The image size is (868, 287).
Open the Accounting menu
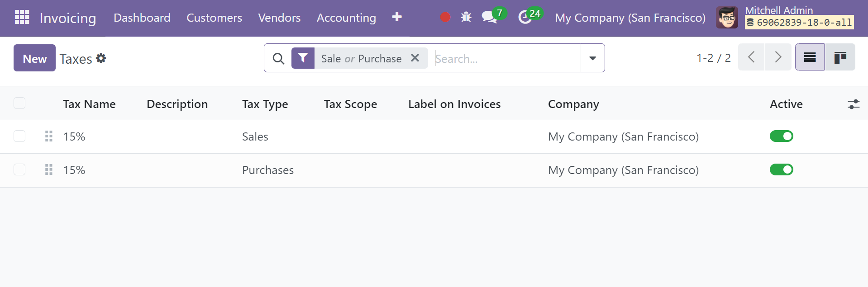tap(346, 18)
